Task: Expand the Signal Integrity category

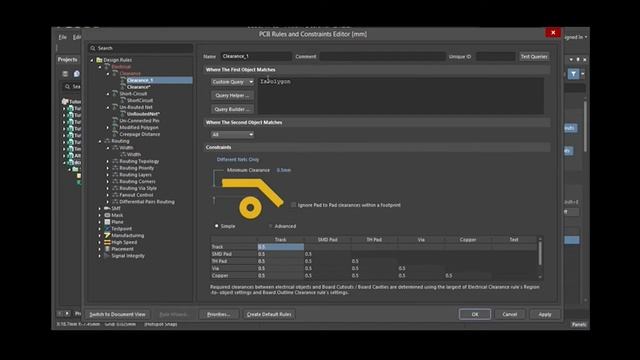Action: pos(100,256)
